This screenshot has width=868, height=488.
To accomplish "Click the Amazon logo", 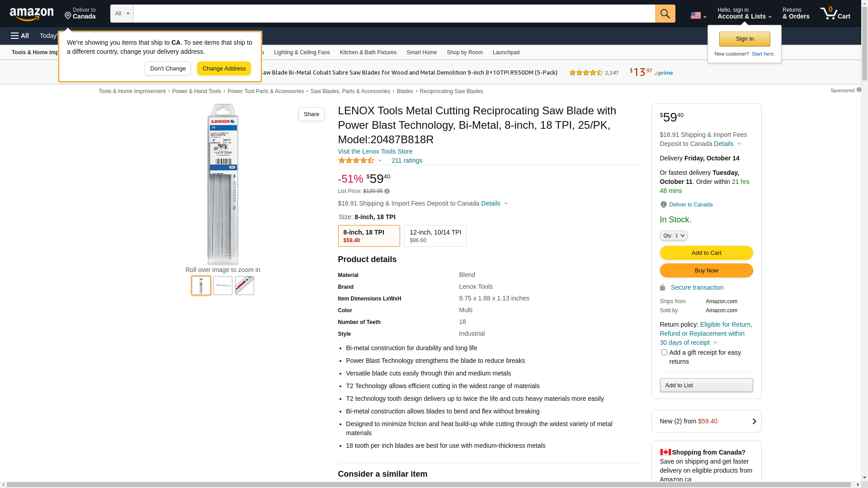I will [x=32, y=14].
